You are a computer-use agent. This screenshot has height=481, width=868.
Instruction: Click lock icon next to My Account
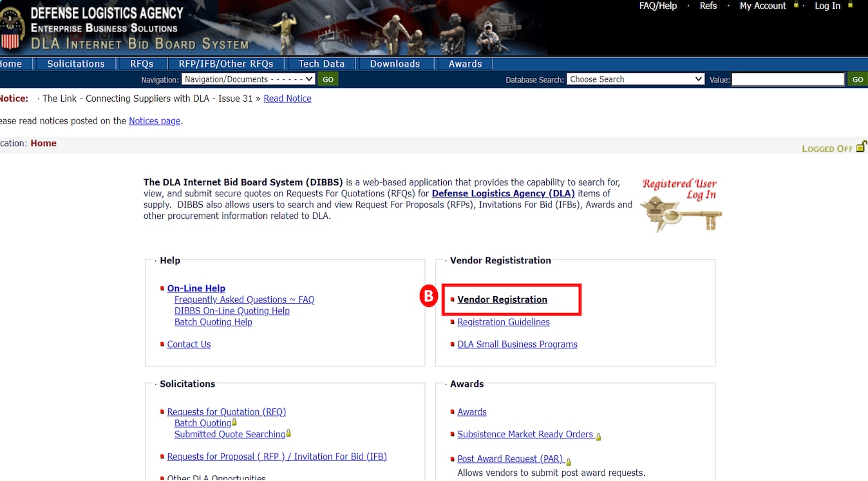click(797, 5)
